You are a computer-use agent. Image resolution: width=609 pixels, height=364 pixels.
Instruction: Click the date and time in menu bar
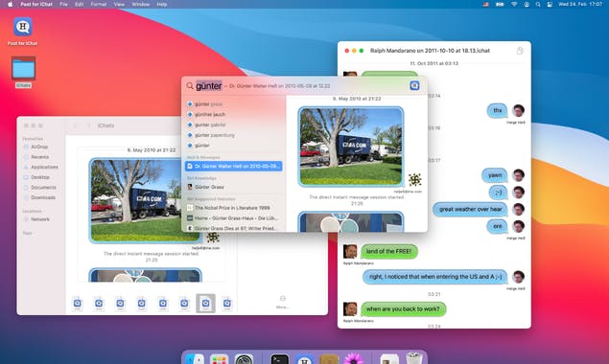[x=580, y=4]
